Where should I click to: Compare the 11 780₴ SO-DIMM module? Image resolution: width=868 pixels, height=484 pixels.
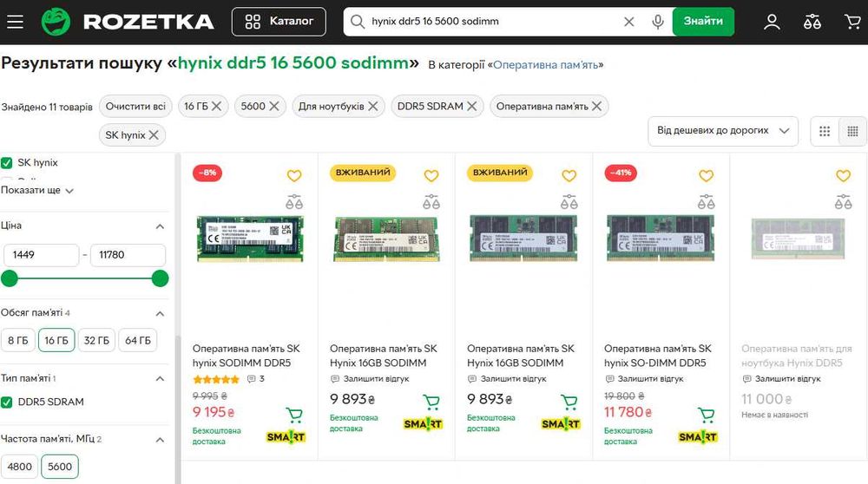click(x=706, y=201)
